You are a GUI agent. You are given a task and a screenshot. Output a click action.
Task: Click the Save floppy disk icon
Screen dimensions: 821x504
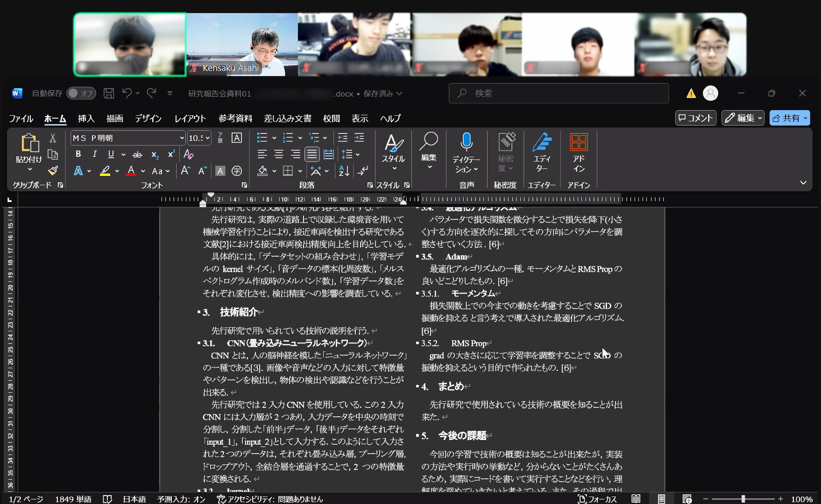click(109, 93)
